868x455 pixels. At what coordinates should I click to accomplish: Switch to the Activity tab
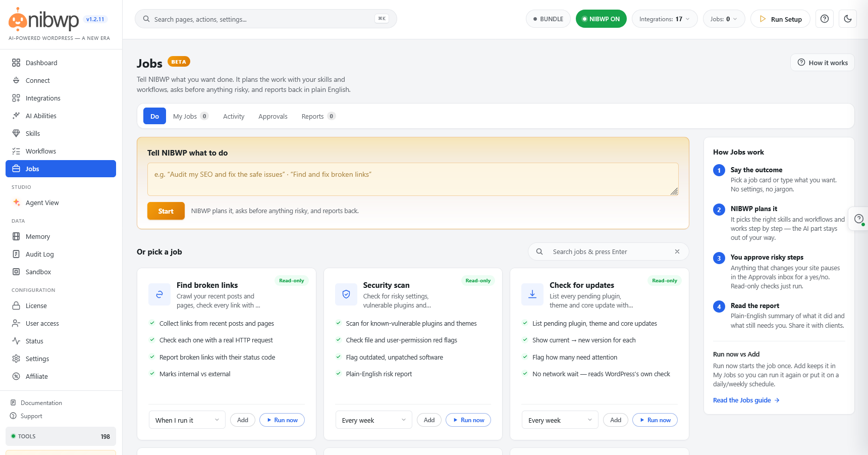(x=234, y=116)
